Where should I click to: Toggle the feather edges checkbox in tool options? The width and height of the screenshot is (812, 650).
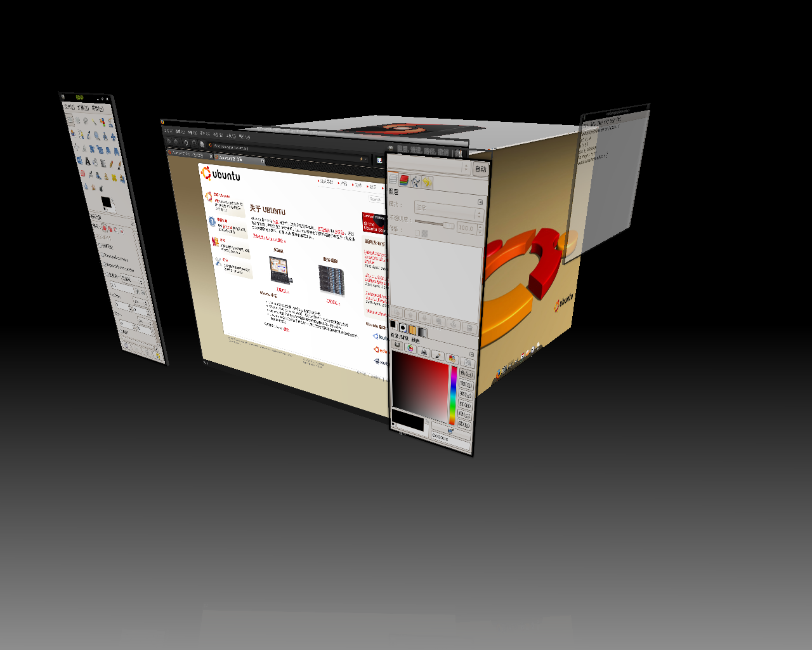click(x=100, y=246)
